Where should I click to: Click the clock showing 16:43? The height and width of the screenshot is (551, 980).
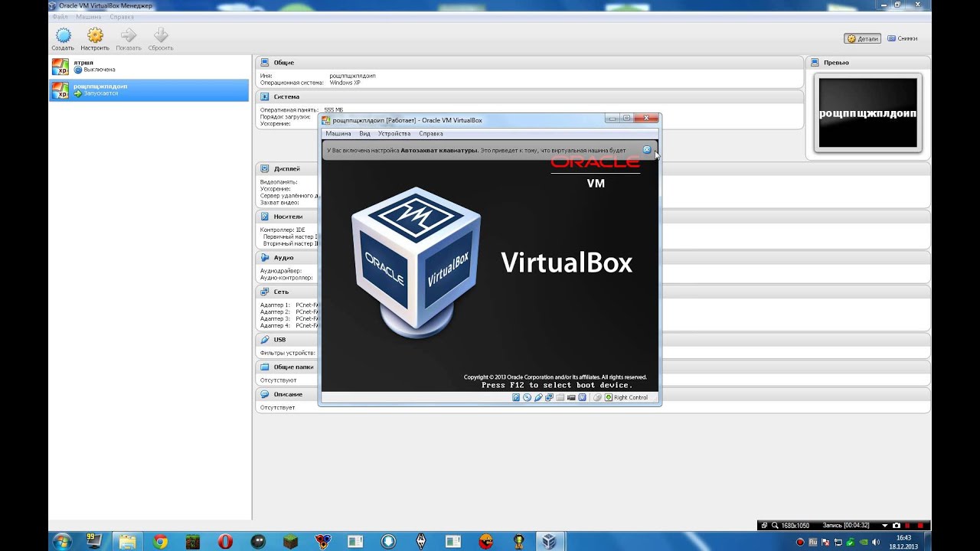coord(903,538)
